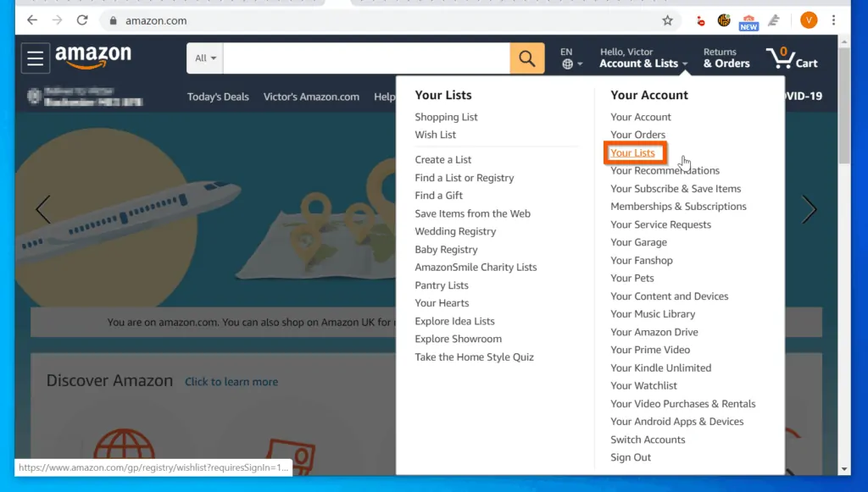This screenshot has width=868, height=492.
Task: Click the search magnifier button
Action: point(526,58)
